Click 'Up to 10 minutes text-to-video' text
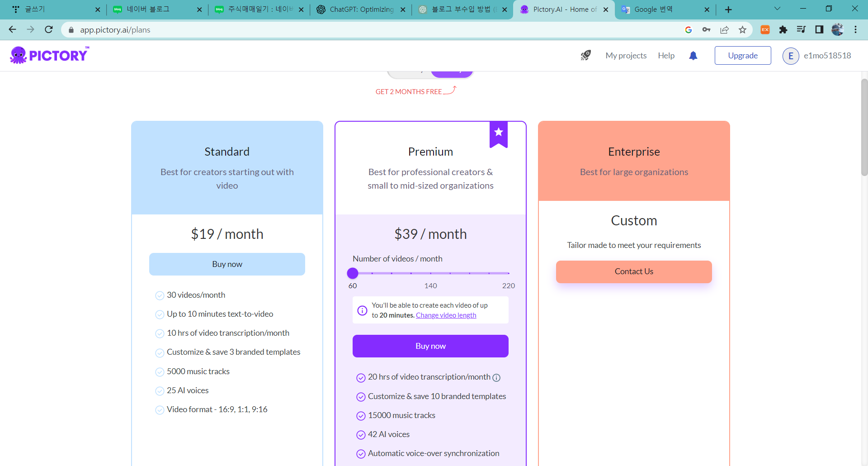This screenshot has width=868, height=466. [x=220, y=314]
